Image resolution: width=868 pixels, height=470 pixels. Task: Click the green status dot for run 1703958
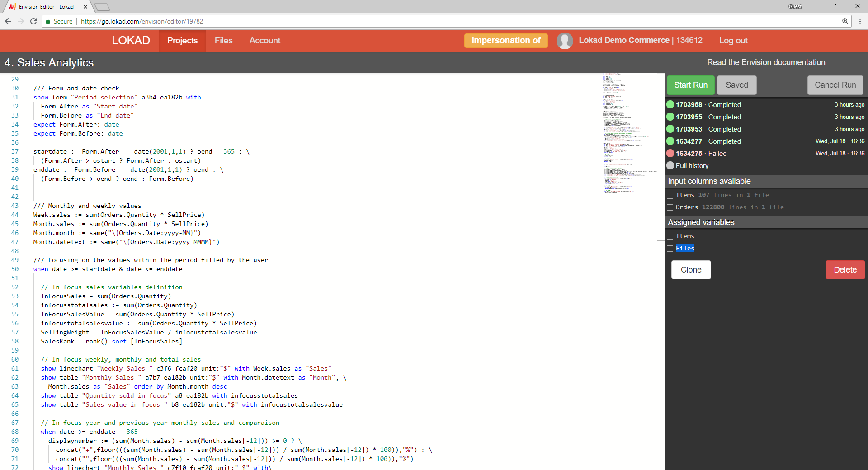click(x=670, y=104)
